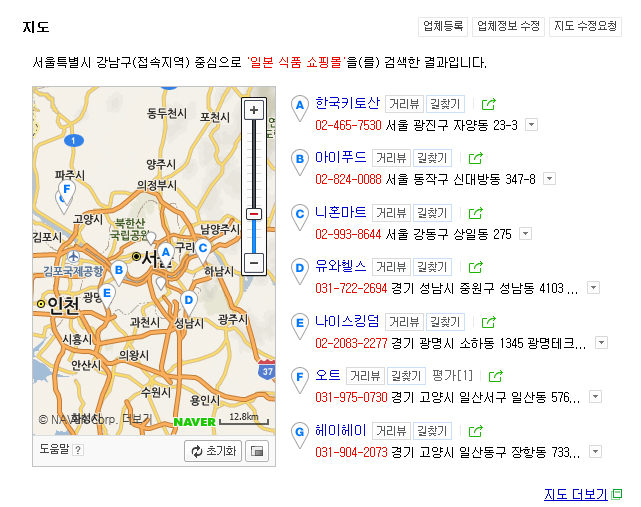
Task: Click the map zoom slider handle
Action: pyautogui.click(x=254, y=214)
